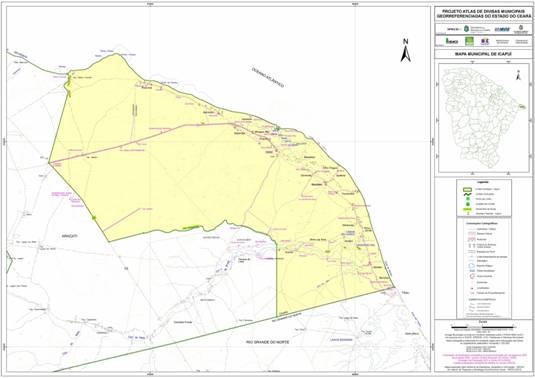Click the green rounded rectangle municipal limit legend symbol
Image resolution: width=535 pixels, height=378 pixels.
tap(467, 189)
